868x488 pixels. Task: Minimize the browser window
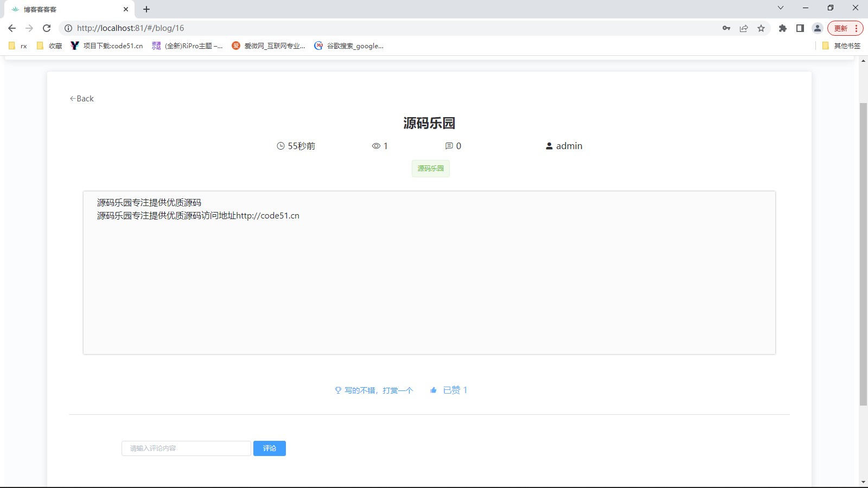tap(806, 8)
